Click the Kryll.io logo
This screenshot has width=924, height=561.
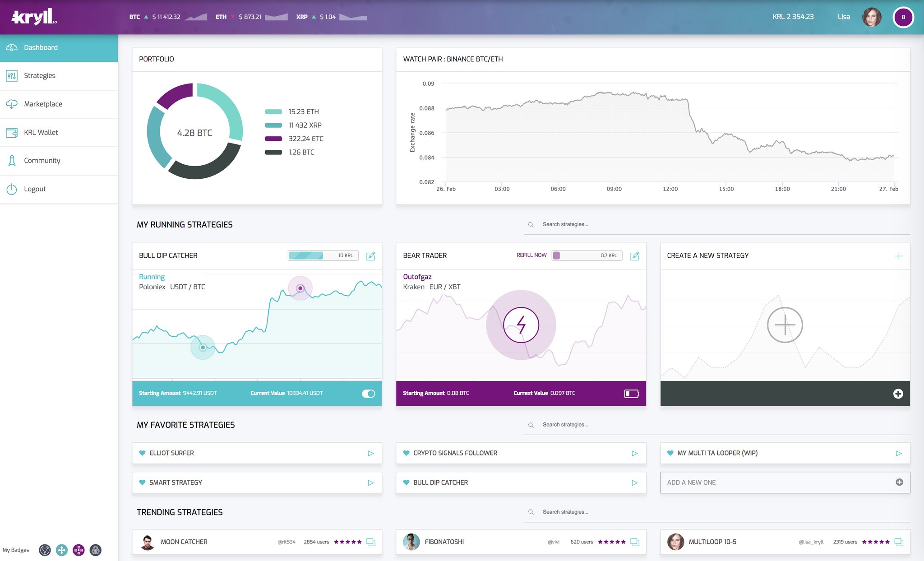tap(34, 17)
